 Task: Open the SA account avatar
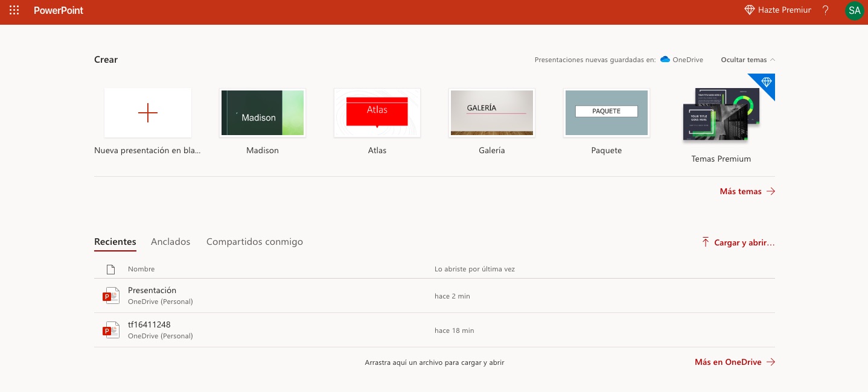(x=854, y=10)
